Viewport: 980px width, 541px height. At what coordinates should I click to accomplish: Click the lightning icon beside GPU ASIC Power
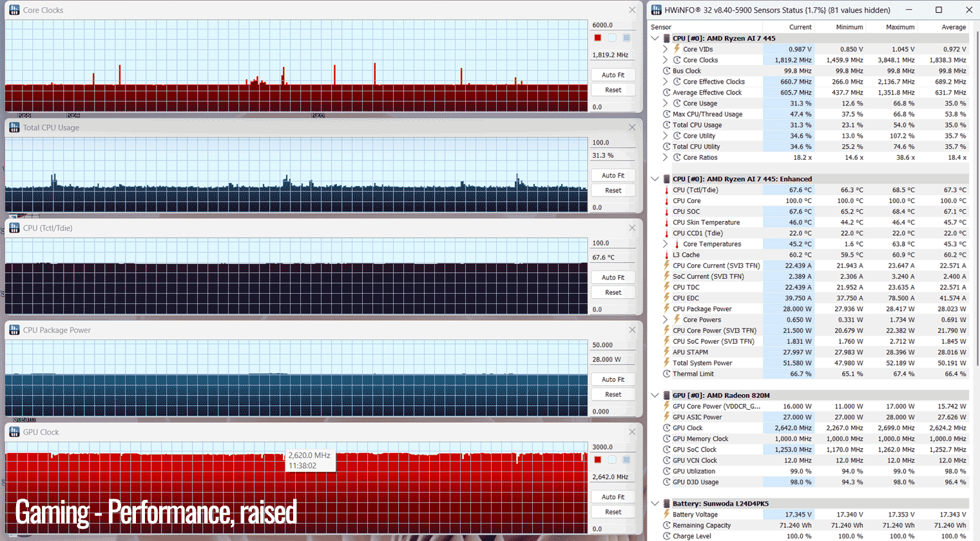pos(667,417)
